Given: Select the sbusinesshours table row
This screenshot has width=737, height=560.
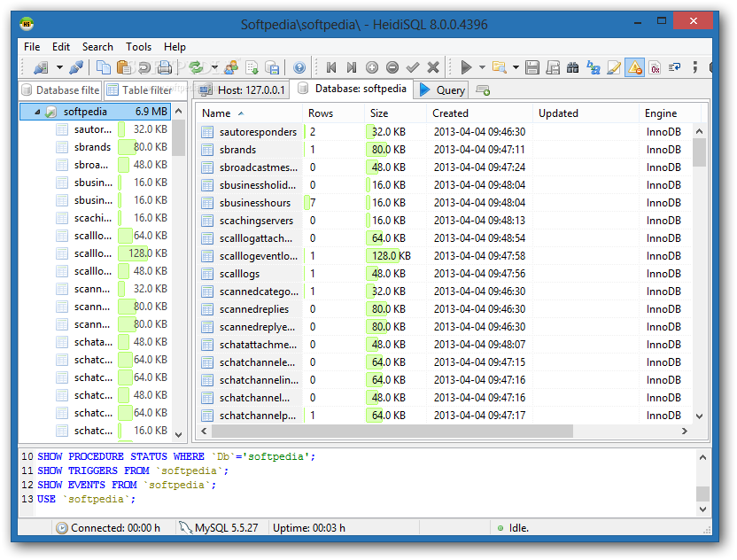Looking at the screenshot, I should 445,203.
